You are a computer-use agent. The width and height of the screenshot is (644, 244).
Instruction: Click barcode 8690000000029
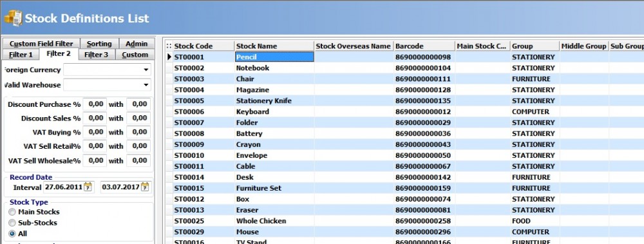coord(424,122)
